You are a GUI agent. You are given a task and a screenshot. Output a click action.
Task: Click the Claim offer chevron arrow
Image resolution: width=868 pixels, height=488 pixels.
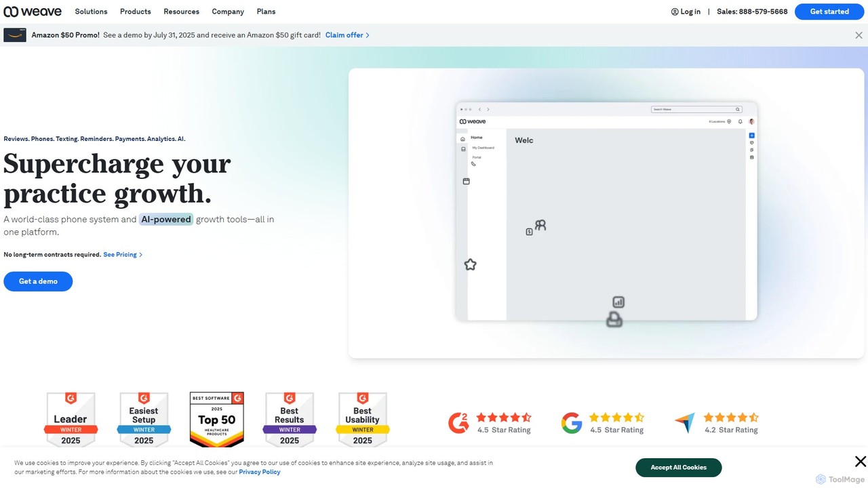(x=368, y=35)
